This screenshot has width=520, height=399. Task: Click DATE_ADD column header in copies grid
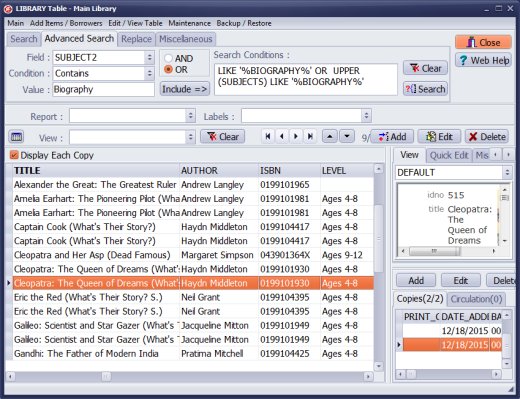[x=465, y=317]
